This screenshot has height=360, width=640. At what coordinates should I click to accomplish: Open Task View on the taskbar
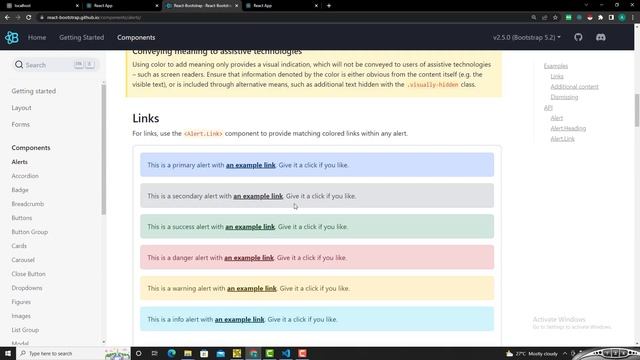coord(154,353)
